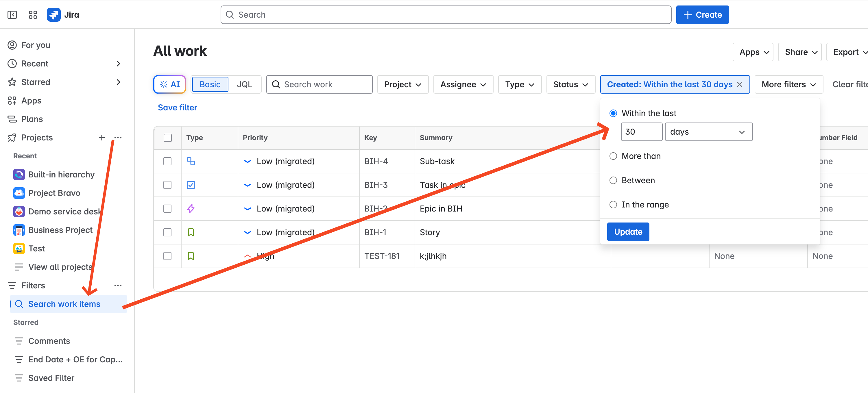Viewport: 868px width, 393px height.
Task: Open the app switcher grid icon
Action: [x=33, y=15]
